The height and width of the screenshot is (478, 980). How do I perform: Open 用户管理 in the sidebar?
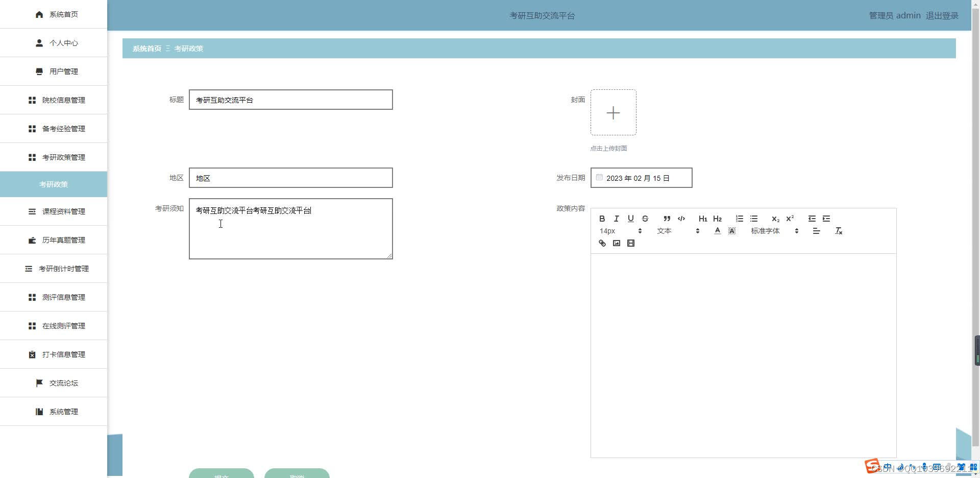pyautogui.click(x=54, y=71)
